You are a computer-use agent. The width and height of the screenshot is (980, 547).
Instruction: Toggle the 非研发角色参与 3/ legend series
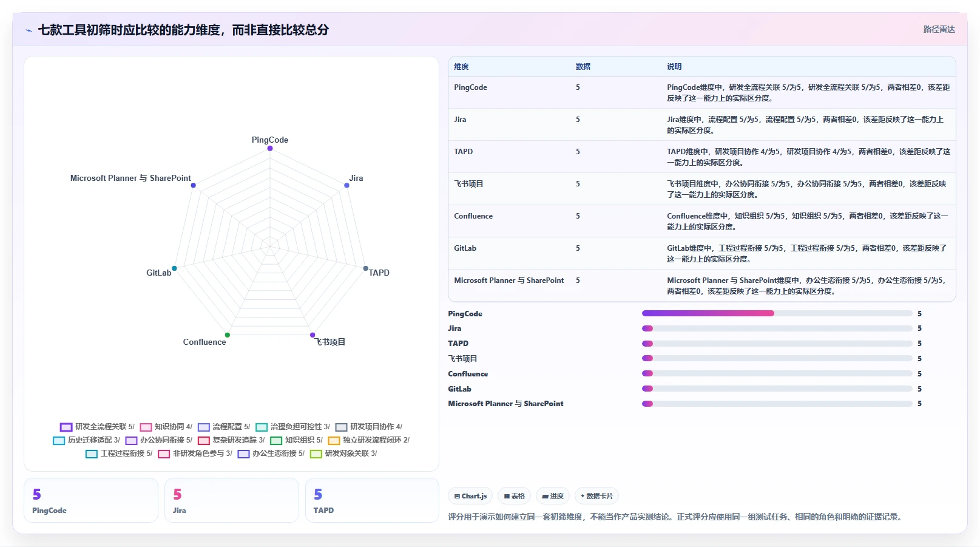195,454
